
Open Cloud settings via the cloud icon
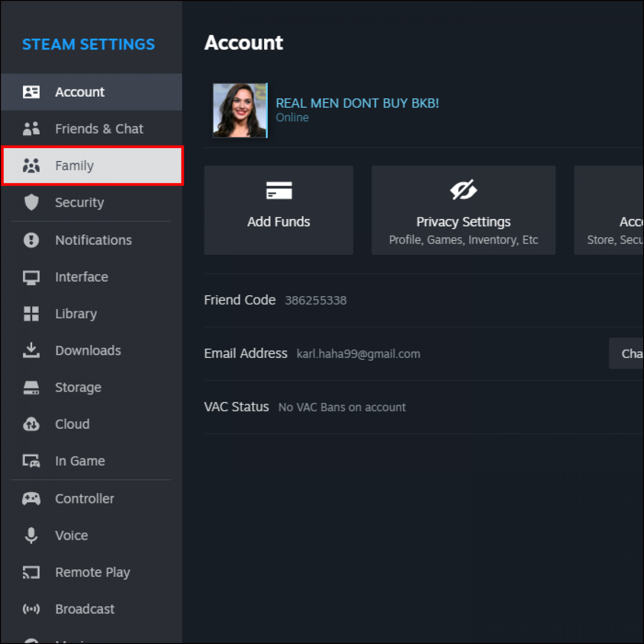tap(31, 424)
